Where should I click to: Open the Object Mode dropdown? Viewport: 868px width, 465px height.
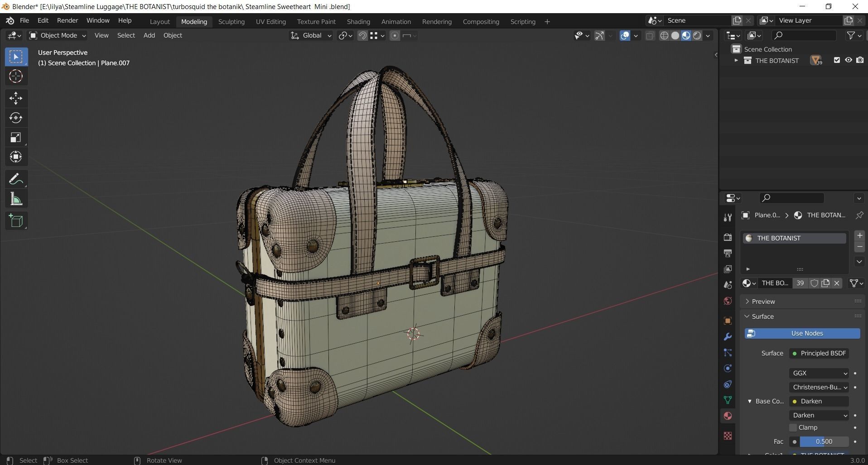57,35
